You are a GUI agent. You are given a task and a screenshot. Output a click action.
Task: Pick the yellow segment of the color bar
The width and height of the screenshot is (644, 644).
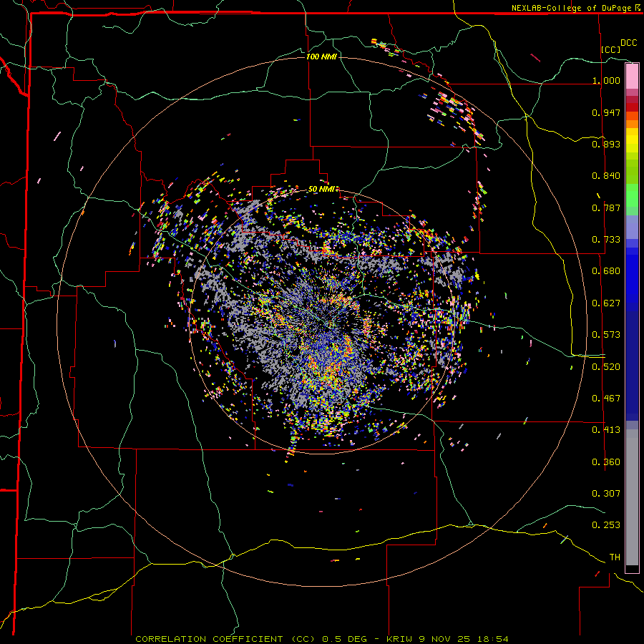[x=632, y=141]
